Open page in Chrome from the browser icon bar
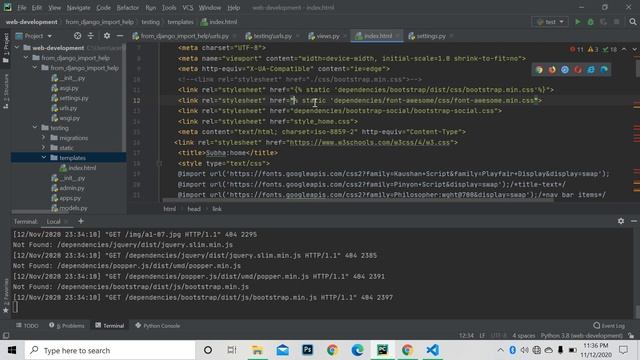The width and height of the screenshot is (640, 360). 539,69
